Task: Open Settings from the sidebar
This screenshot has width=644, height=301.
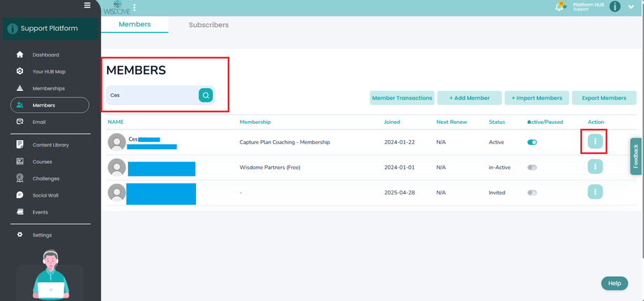Action: tap(42, 235)
